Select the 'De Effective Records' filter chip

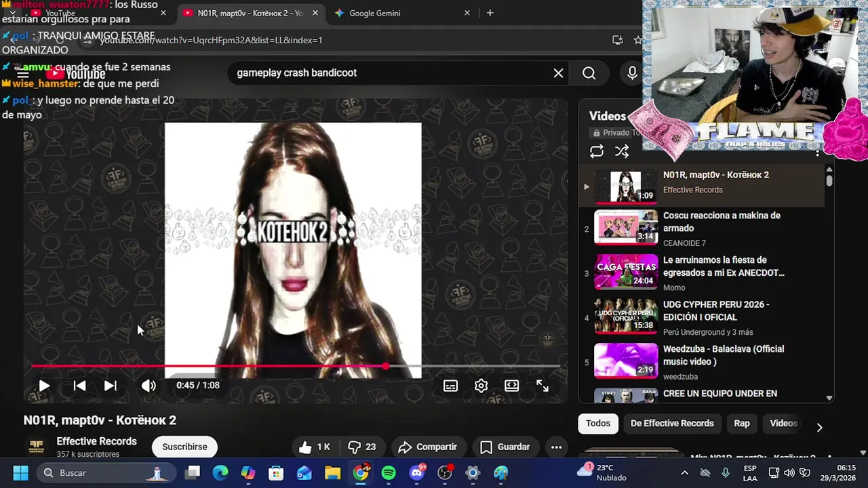pyautogui.click(x=672, y=424)
